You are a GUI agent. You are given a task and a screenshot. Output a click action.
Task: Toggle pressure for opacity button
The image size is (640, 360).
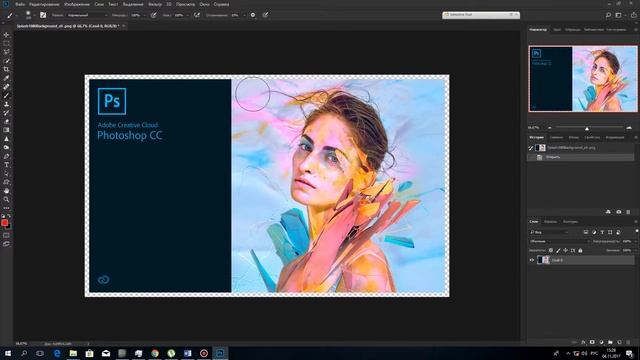tap(153, 15)
